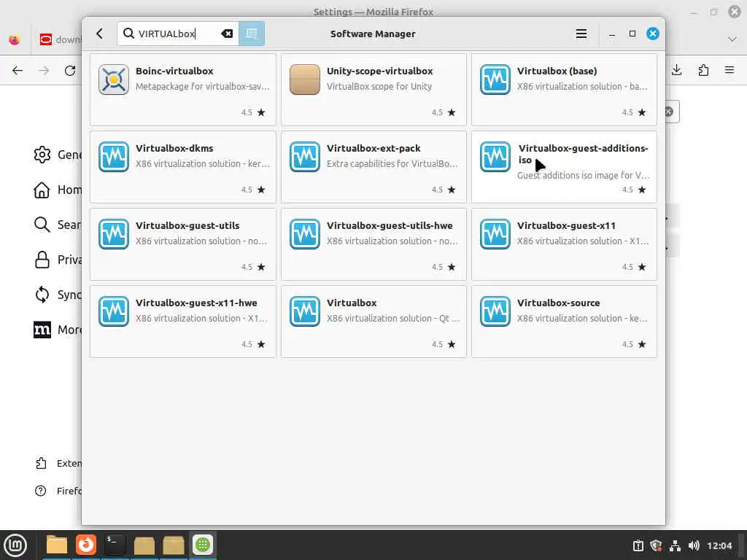Clear the VIRTUALbox search text
The width and height of the screenshot is (747, 560).
coord(227,34)
